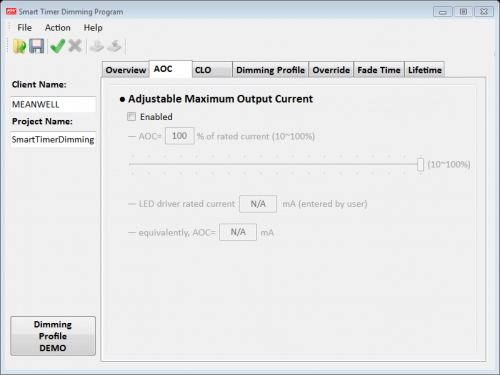Click the 'Project Name:' label
This screenshot has height=375, width=500.
pyautogui.click(x=42, y=121)
